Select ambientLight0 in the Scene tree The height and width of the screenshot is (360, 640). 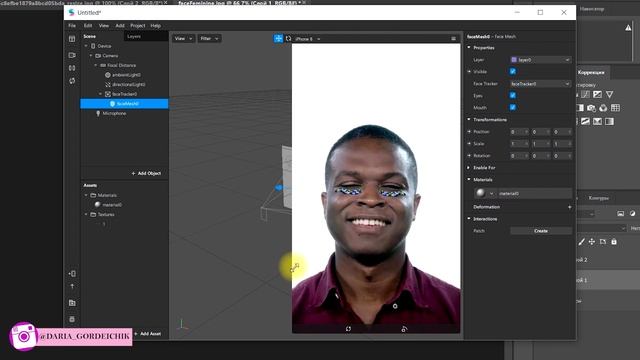[126, 75]
